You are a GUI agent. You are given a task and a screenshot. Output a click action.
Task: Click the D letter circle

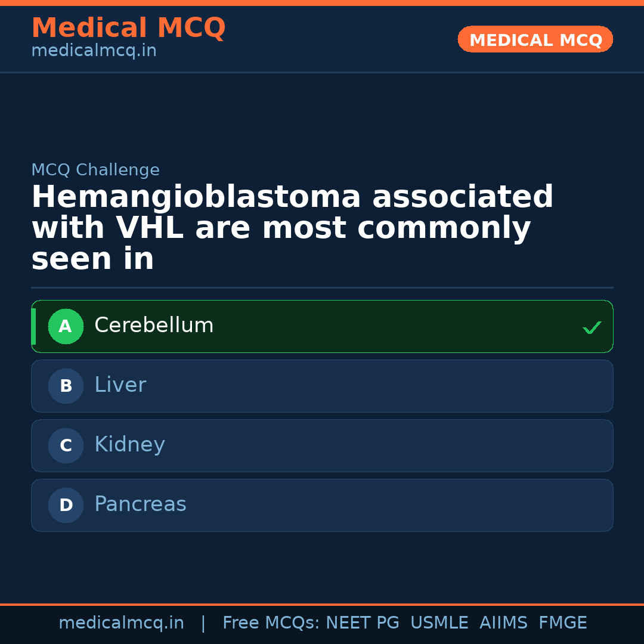click(x=66, y=506)
